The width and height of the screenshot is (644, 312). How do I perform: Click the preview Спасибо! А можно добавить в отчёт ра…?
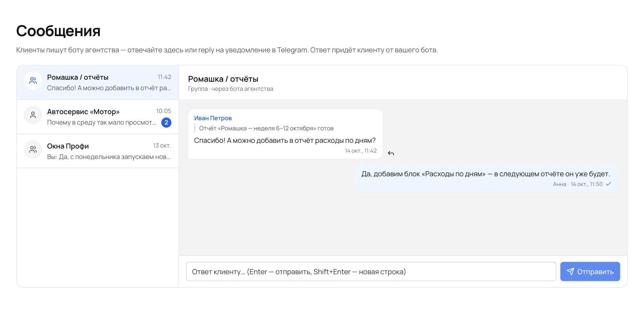[x=109, y=88]
